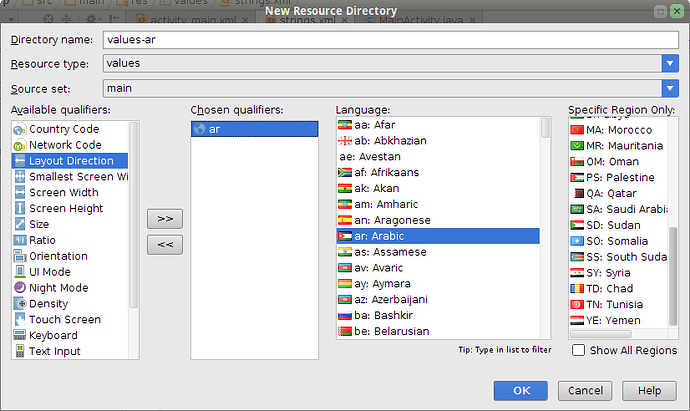Choose the Density qualifier icon
The image size is (690, 411).
coord(20,304)
